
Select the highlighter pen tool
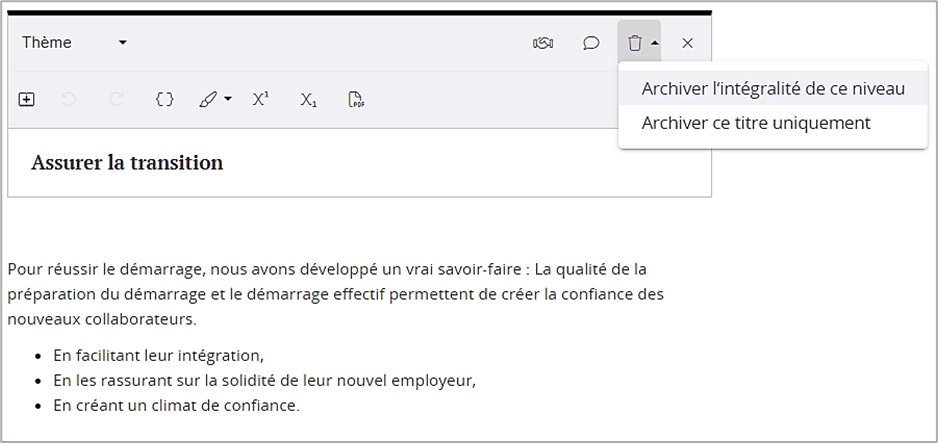(x=208, y=99)
